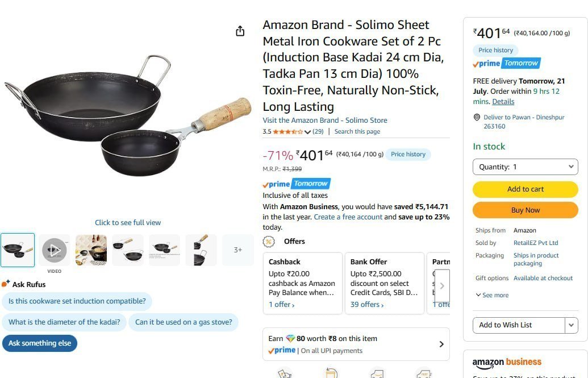The height and width of the screenshot is (378, 588).
Task: Ask if cookware set is induction compatible
Action: pyautogui.click(x=77, y=301)
